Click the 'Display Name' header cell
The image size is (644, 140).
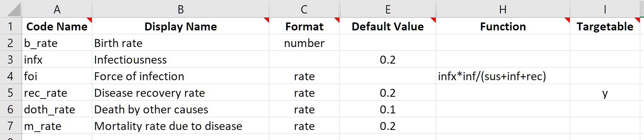point(181,26)
